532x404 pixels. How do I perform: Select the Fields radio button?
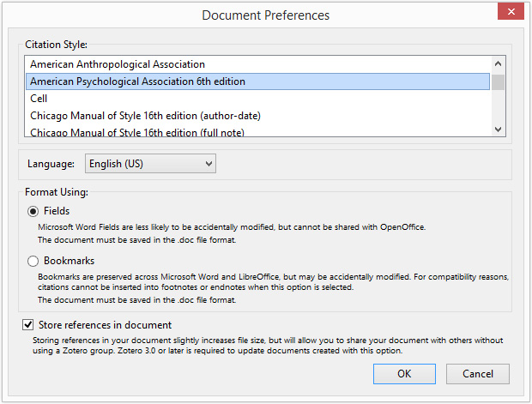pos(33,212)
